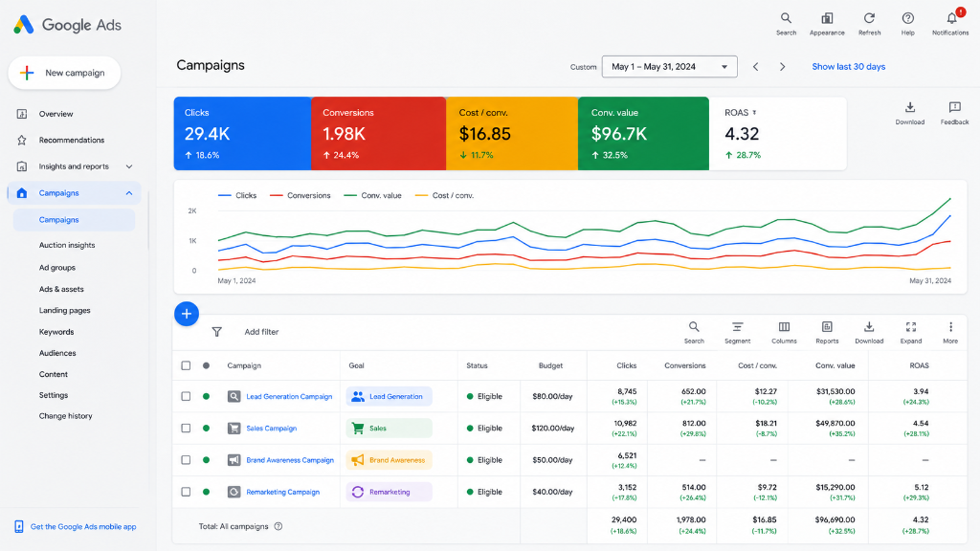This screenshot has width=980, height=551.
Task: Click the Sales Campaign shopping cart icon
Action: [x=234, y=428]
